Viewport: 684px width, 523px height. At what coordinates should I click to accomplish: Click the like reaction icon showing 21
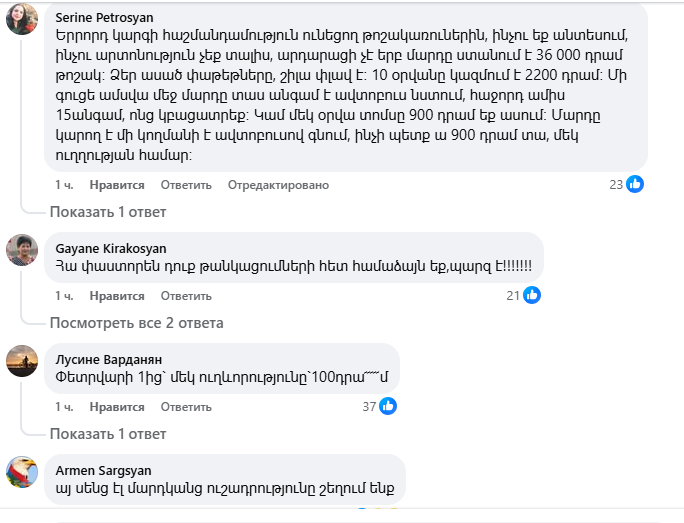coord(532,295)
